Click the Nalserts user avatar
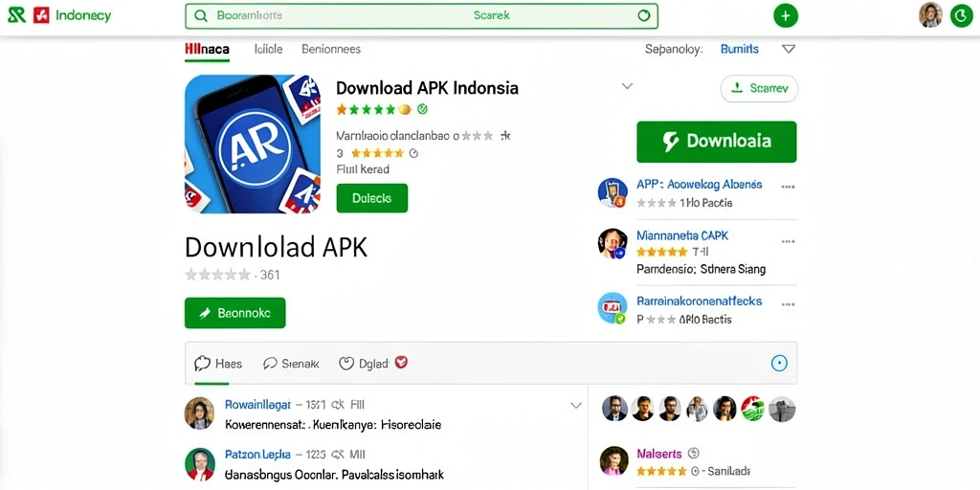The height and width of the screenshot is (490, 980). 613,461
